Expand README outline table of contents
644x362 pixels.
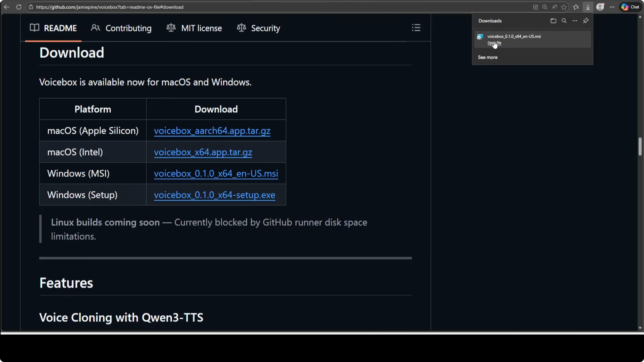click(416, 28)
